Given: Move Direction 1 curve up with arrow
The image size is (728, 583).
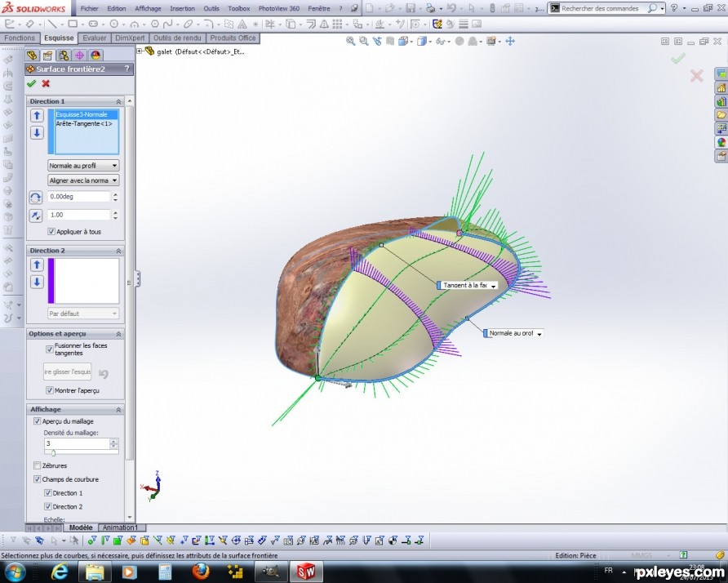Looking at the screenshot, I should [x=38, y=115].
